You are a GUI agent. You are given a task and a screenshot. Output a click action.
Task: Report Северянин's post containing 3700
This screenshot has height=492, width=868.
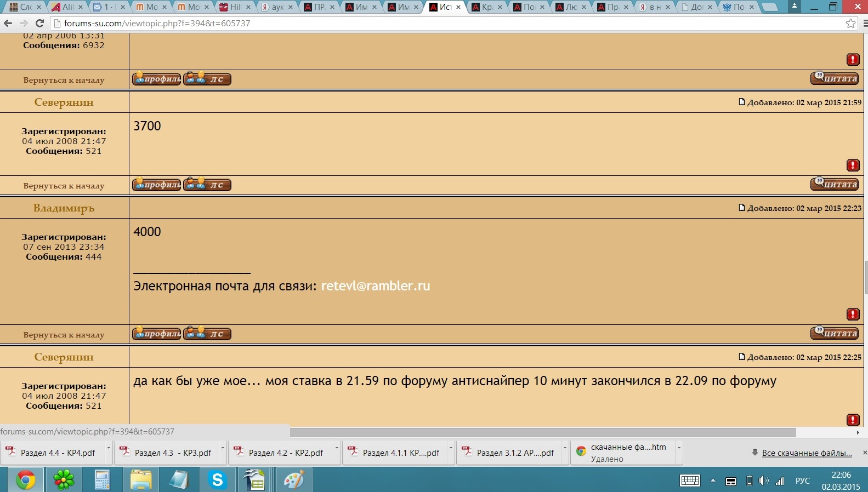pos(853,165)
